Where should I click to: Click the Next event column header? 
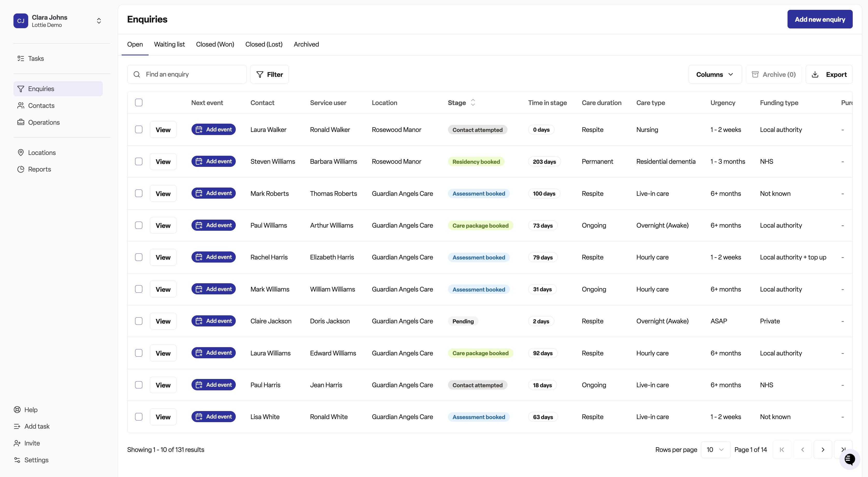207,103
